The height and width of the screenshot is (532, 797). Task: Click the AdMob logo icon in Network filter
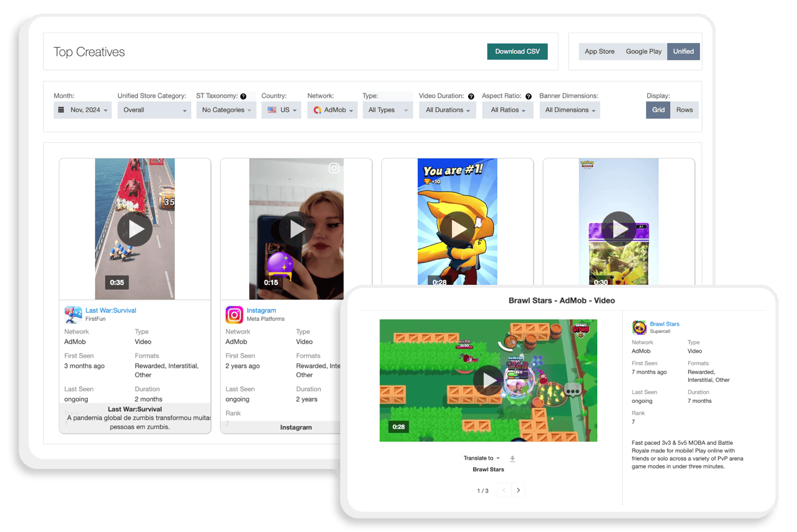(x=317, y=110)
